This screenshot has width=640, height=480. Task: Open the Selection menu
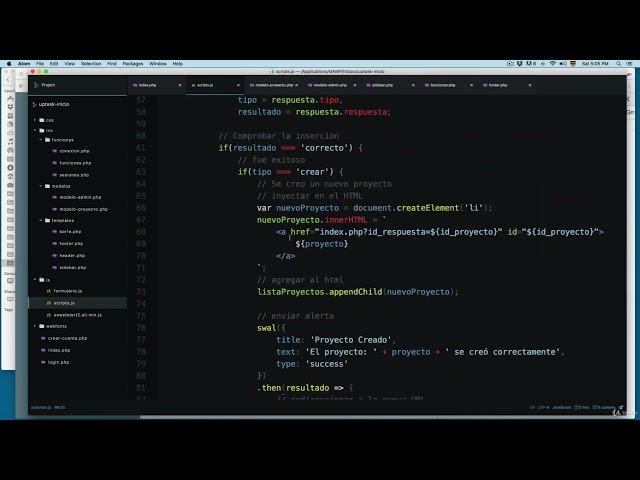(x=90, y=63)
